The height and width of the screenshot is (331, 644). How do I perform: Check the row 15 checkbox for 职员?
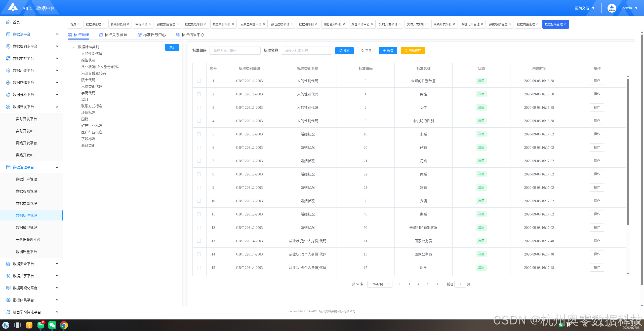199,268
